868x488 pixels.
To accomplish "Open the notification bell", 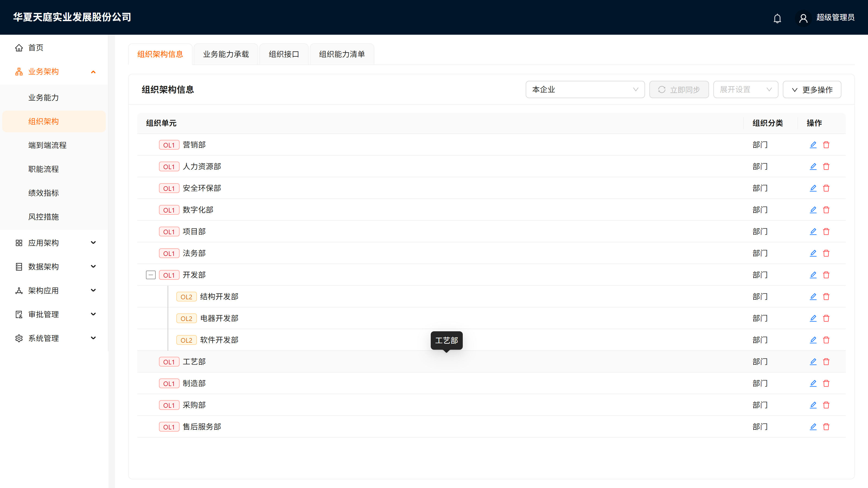I will [777, 18].
